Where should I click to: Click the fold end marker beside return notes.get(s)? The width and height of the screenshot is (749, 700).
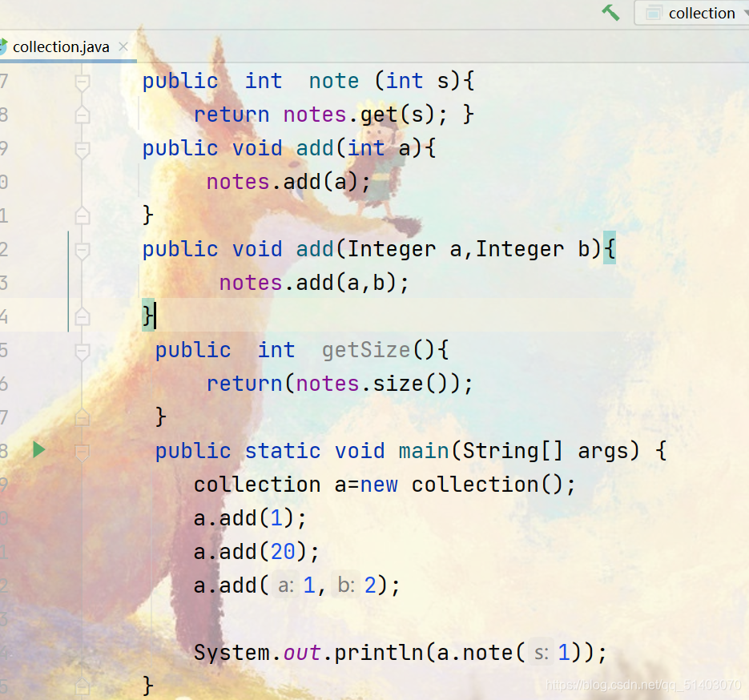pos(83,115)
